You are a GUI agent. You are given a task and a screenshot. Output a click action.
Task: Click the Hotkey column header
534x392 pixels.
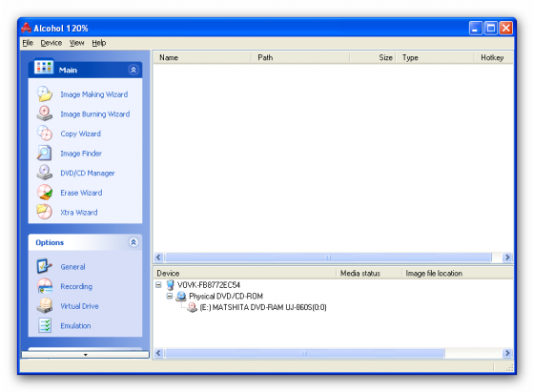click(x=493, y=57)
